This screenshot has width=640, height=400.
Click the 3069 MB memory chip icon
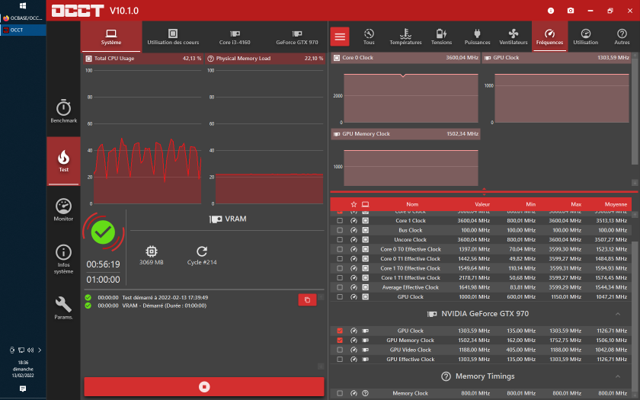tap(151, 251)
